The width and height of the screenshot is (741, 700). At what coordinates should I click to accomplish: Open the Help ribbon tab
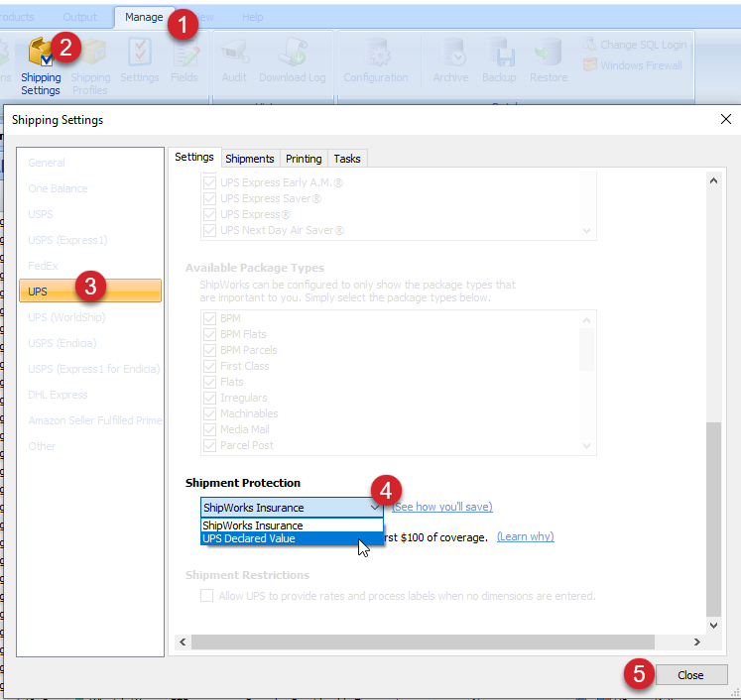tap(252, 17)
